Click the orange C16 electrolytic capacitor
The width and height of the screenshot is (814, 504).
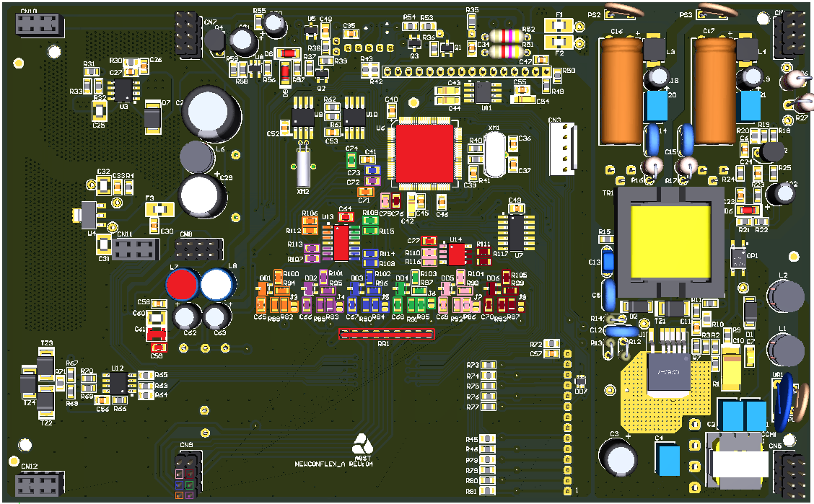(x=621, y=90)
